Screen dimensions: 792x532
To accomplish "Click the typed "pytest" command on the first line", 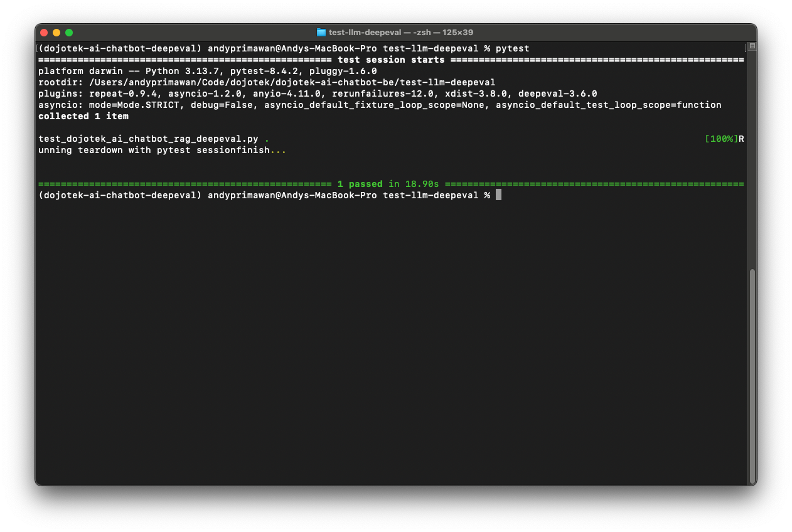I will [512, 48].
